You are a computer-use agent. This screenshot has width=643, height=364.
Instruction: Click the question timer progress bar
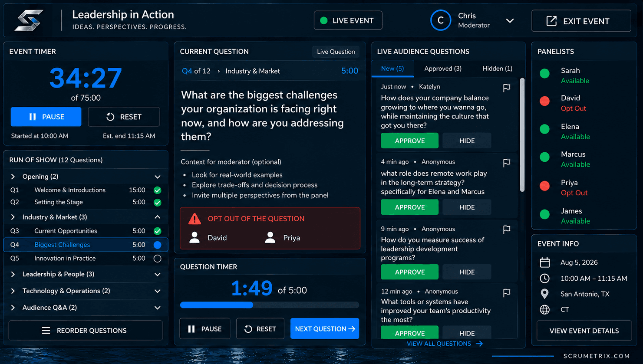point(270,305)
